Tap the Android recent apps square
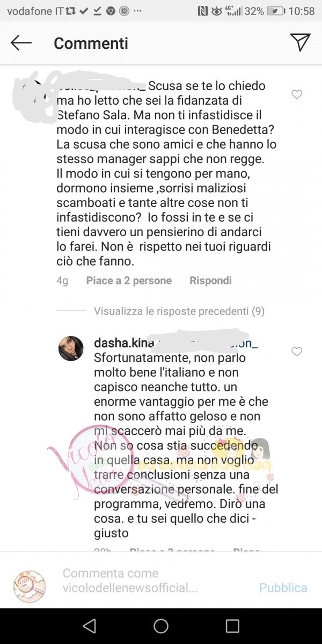 tap(232, 626)
